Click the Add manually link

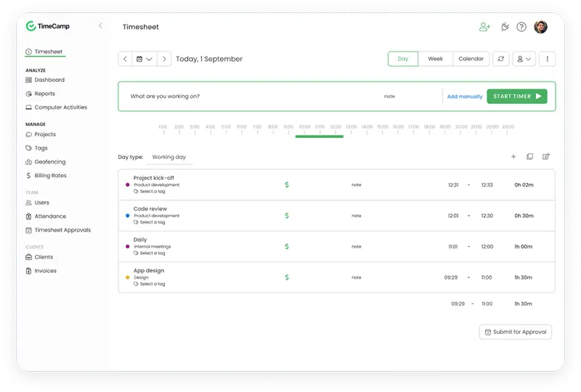pos(464,97)
